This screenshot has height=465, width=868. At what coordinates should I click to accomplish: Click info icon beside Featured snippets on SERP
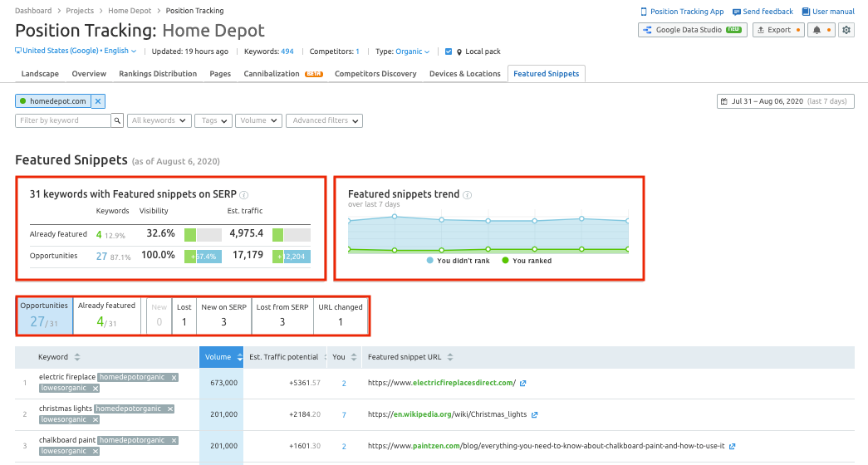[244, 195]
